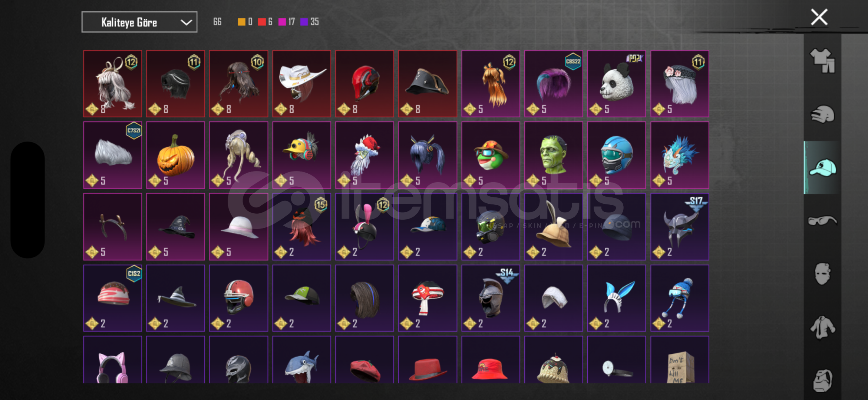Select the cap headwear category

point(822,168)
